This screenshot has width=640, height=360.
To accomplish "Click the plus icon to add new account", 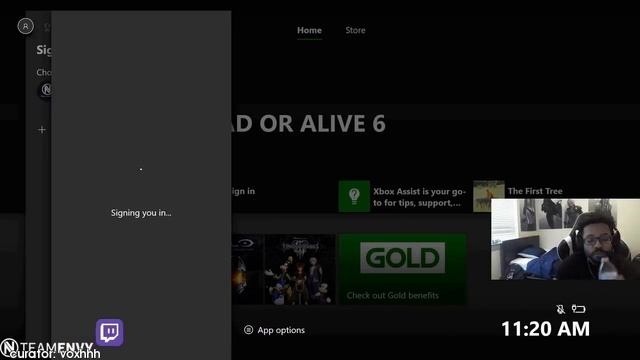I will click(42, 130).
